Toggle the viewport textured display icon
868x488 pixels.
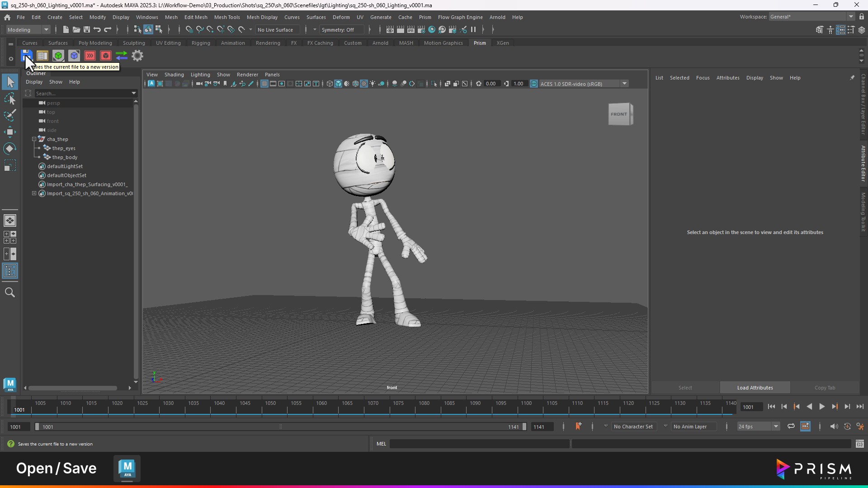[x=364, y=84]
